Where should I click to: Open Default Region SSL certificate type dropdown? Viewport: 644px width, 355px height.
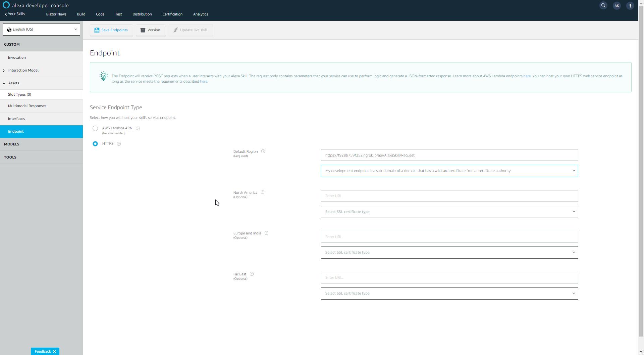tap(449, 171)
